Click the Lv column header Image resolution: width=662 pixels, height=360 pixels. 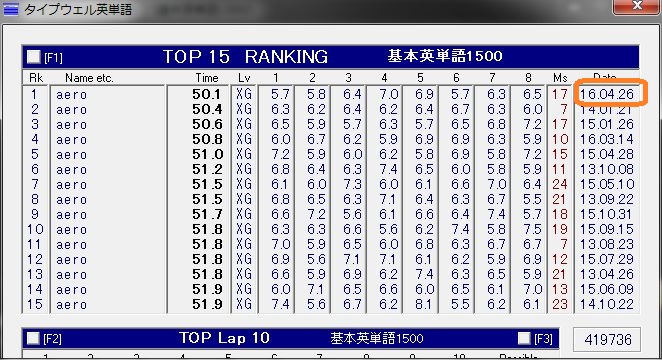tap(244, 78)
